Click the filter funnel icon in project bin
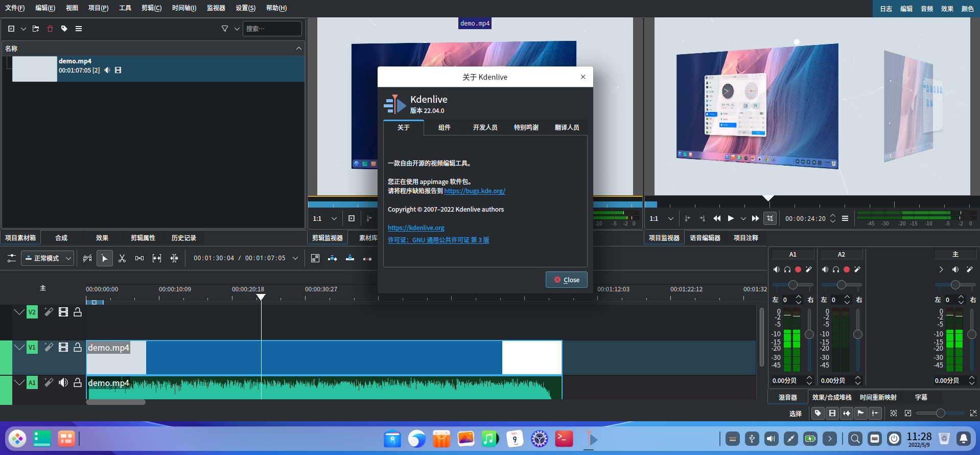Screen dimensions: 980x455 pos(225,29)
